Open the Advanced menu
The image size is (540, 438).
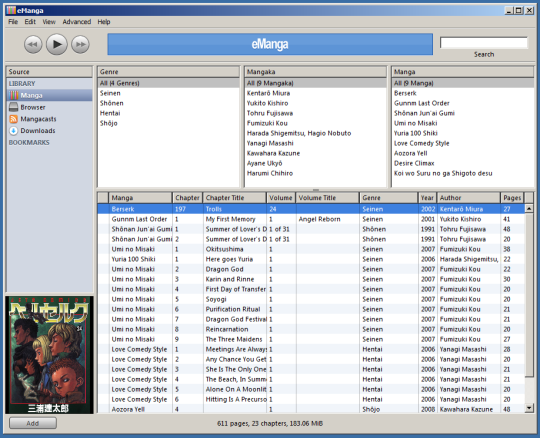[77, 22]
